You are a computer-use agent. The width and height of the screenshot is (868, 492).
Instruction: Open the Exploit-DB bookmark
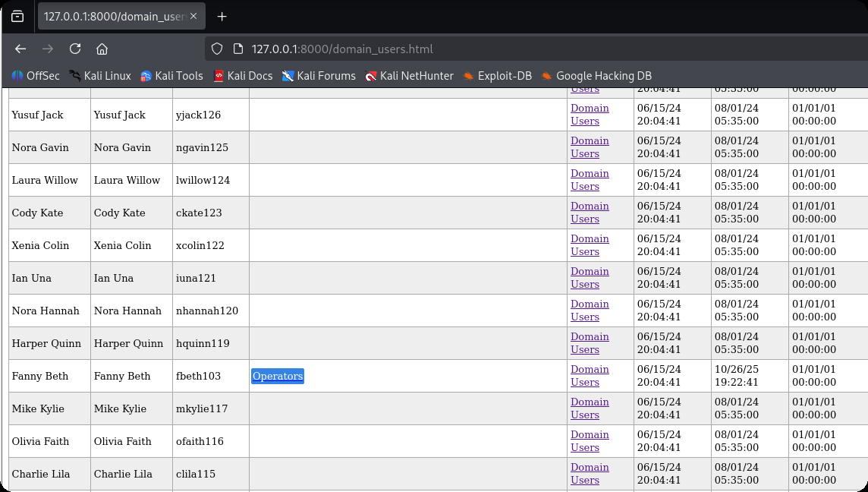[497, 76]
